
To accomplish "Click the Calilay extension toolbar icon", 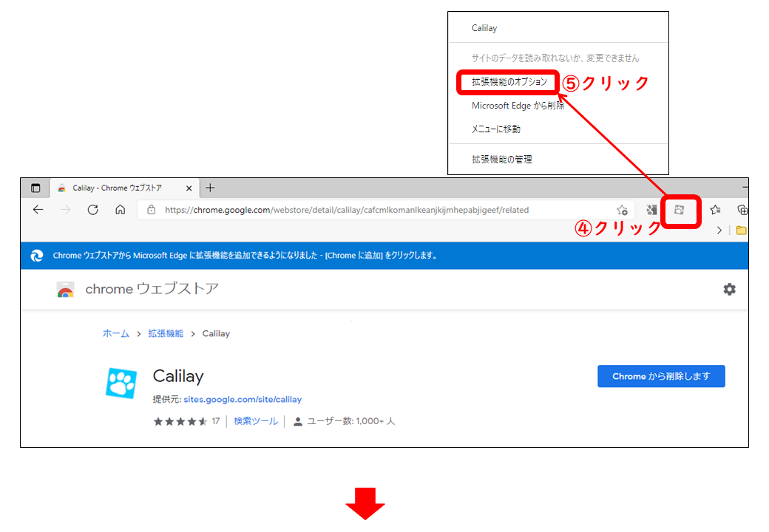I will coord(680,210).
